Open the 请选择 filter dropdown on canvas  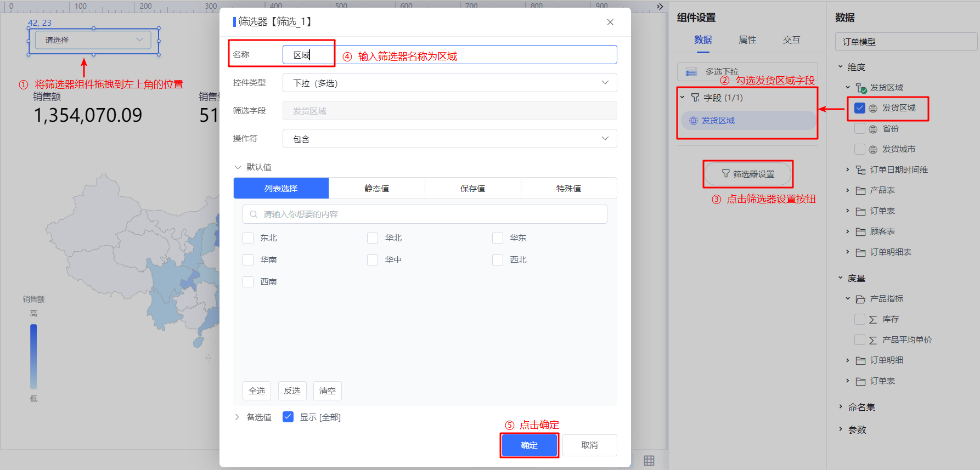click(x=93, y=40)
